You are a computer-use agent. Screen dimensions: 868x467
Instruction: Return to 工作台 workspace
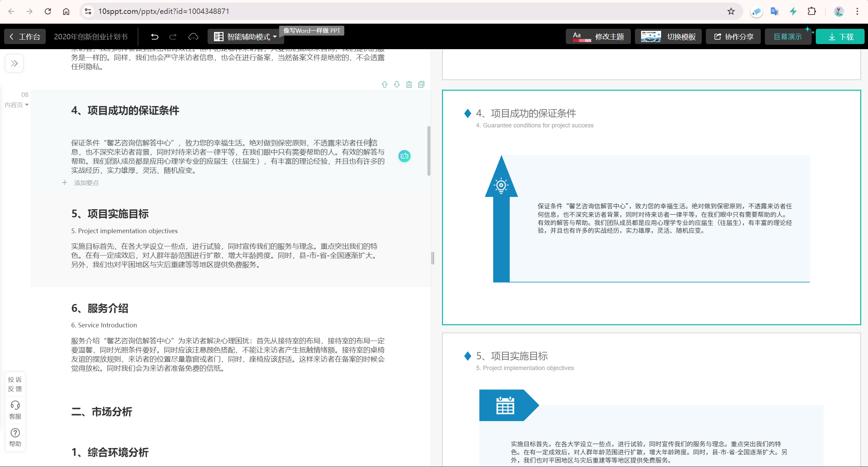pyautogui.click(x=25, y=37)
